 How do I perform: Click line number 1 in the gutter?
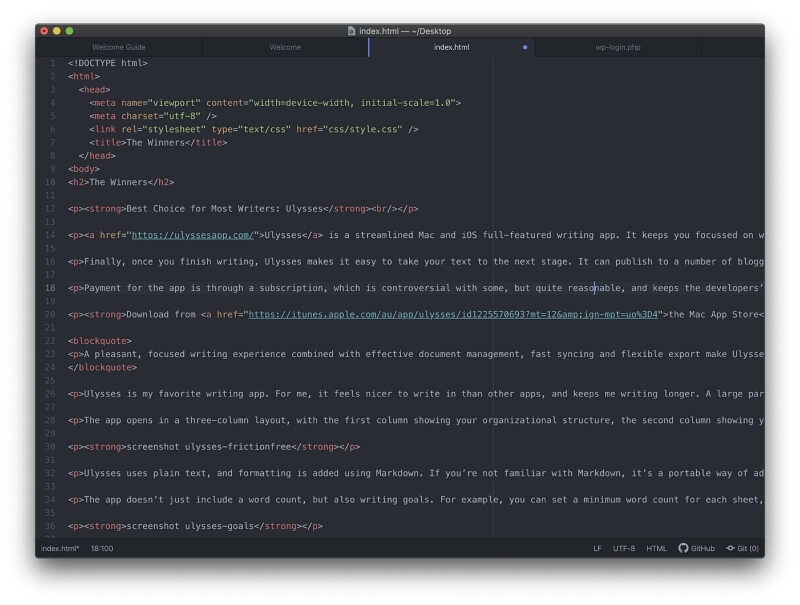coord(53,63)
